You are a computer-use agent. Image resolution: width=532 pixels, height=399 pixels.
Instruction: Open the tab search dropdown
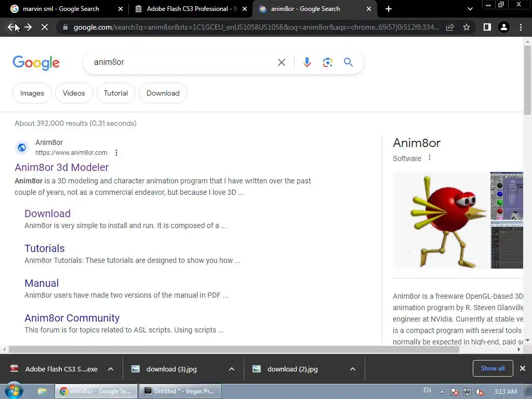[470, 9]
